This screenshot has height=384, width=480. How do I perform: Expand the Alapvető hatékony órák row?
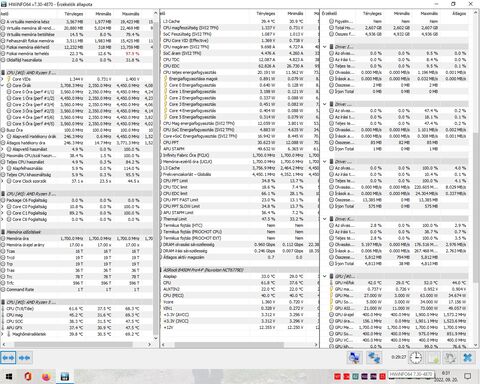[3, 136]
